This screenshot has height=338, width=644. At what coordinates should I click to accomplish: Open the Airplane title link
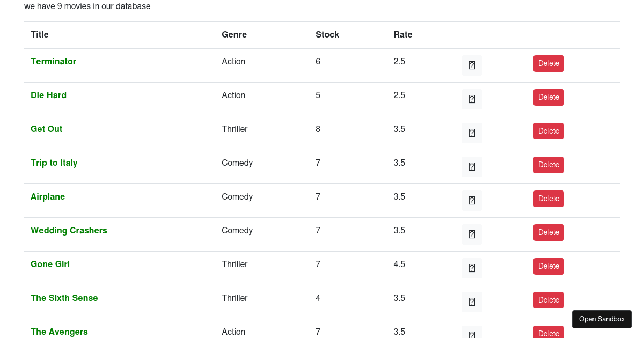(48, 197)
